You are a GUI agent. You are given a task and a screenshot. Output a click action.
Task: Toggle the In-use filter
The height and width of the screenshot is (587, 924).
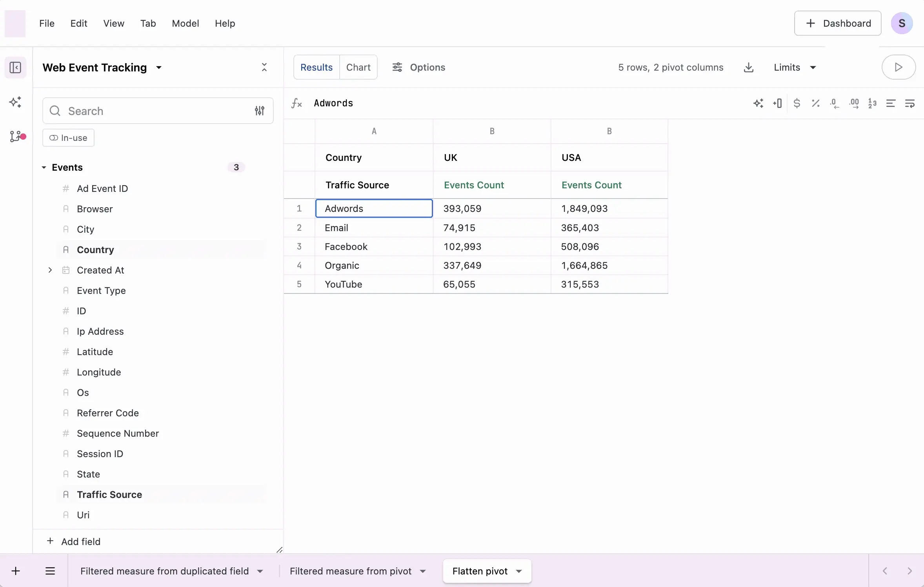tap(68, 138)
